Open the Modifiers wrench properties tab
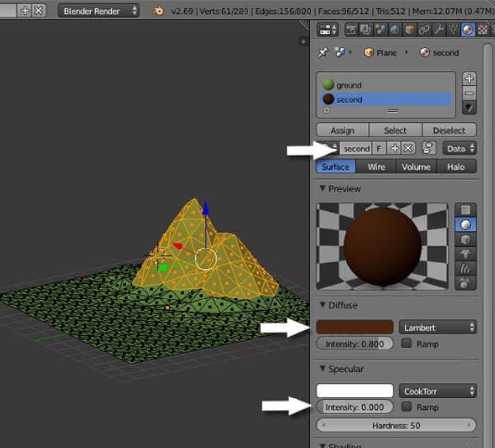The image size is (495, 448). click(439, 30)
